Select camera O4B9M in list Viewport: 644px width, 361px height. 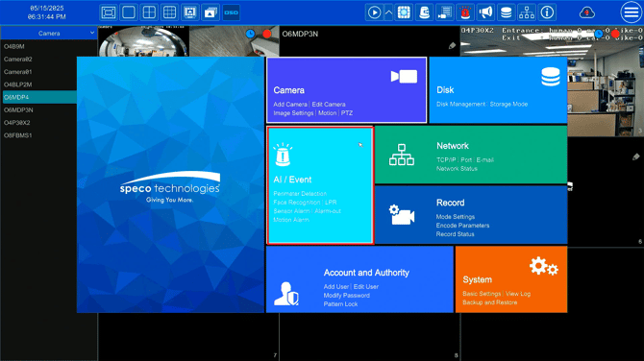(14, 46)
